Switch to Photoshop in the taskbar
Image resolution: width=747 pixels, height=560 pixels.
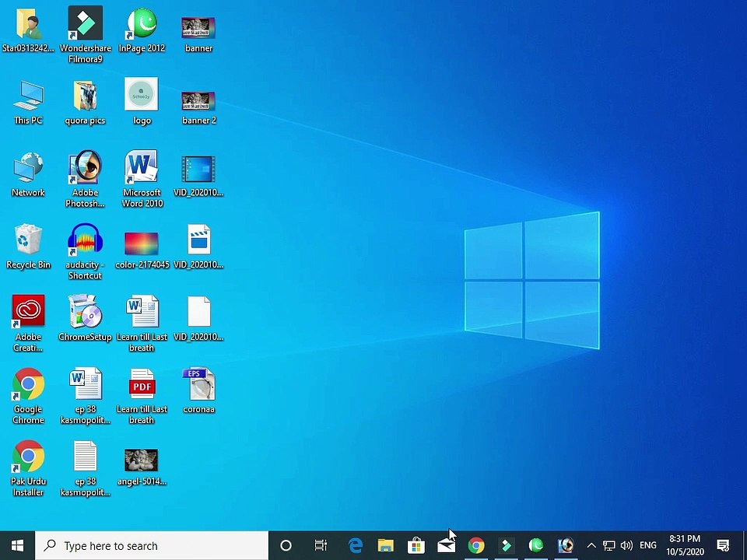coord(566,546)
